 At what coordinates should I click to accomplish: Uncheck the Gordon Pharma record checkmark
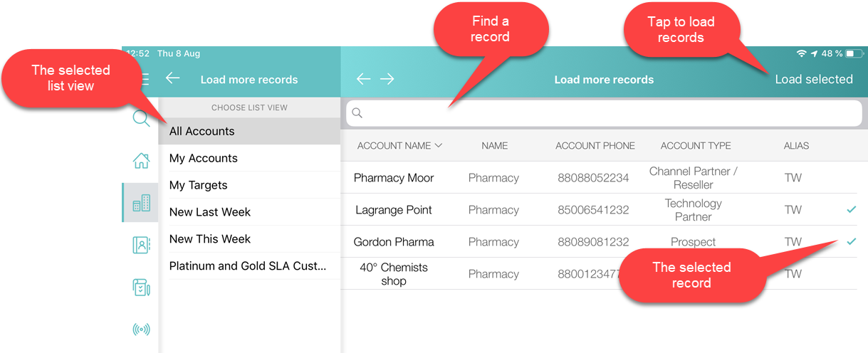pos(851,242)
